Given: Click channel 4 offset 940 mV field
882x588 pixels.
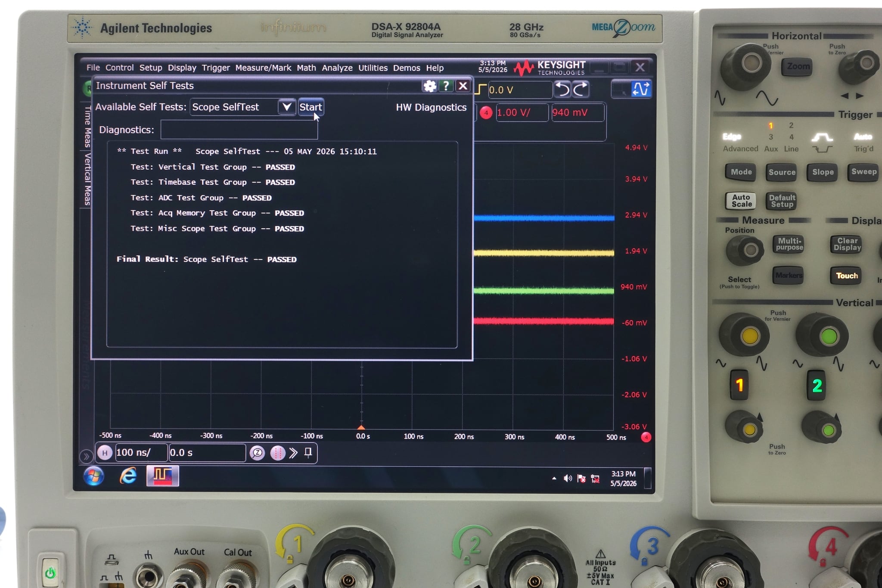Looking at the screenshot, I should tap(578, 113).
